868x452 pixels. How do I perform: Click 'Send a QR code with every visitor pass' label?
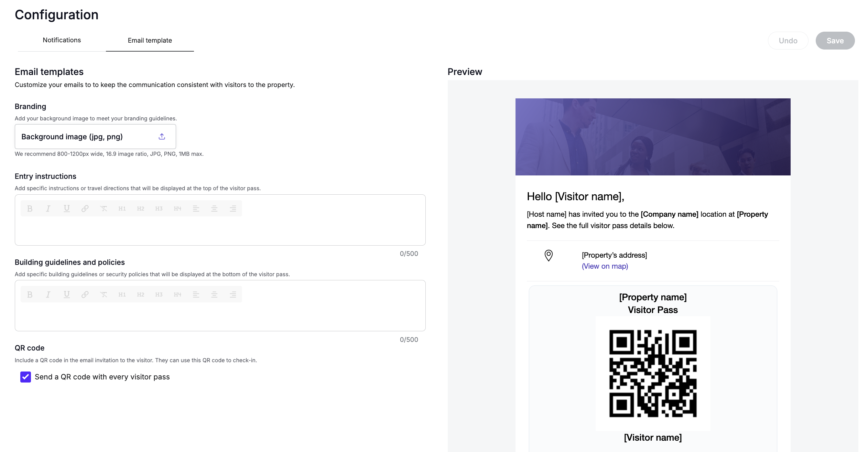pyautogui.click(x=102, y=377)
